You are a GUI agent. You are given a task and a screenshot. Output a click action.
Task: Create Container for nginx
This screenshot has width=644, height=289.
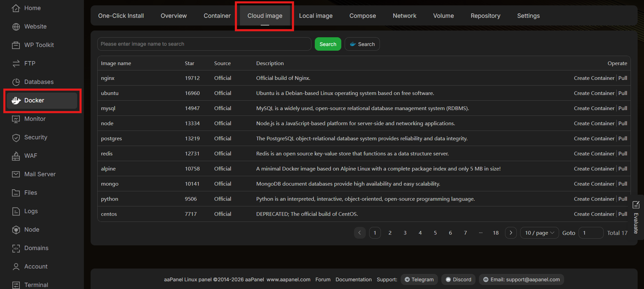pyautogui.click(x=594, y=78)
